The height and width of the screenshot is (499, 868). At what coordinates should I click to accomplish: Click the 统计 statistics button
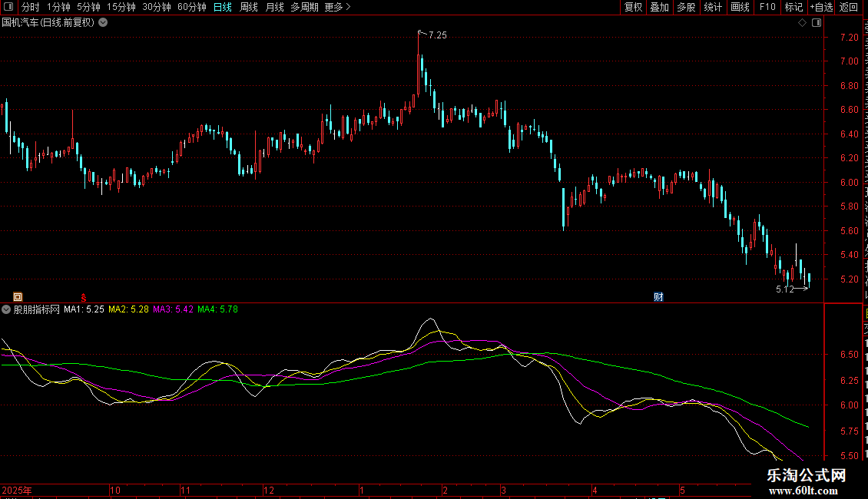pos(713,7)
